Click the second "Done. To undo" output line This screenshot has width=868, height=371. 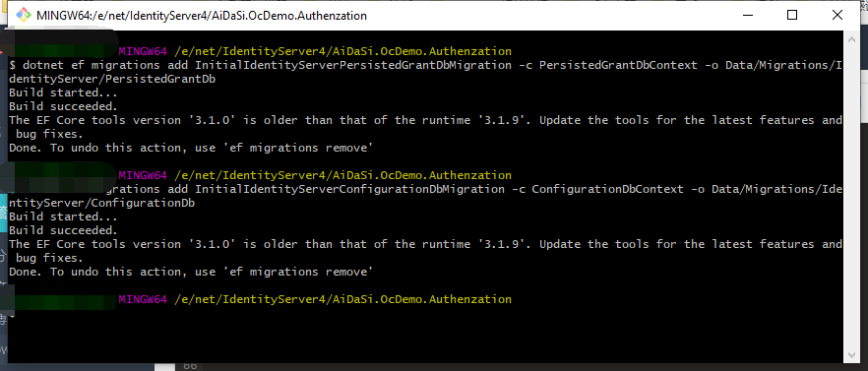pos(191,272)
